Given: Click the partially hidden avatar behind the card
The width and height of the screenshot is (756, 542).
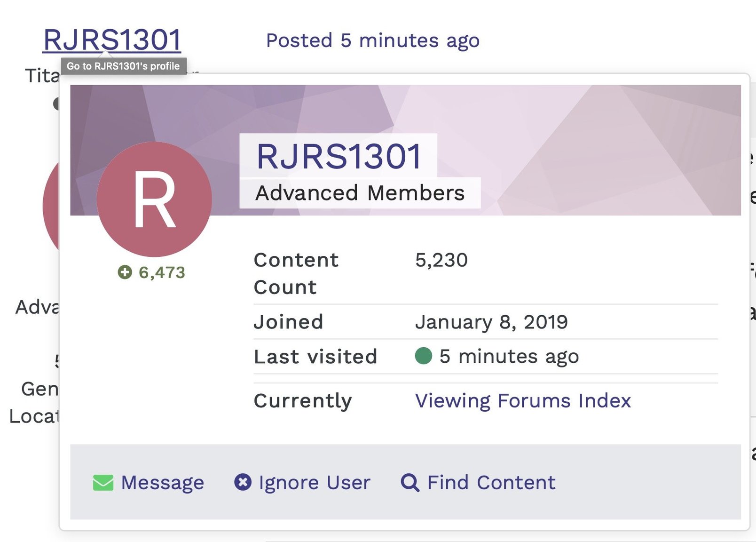Looking at the screenshot, I should point(51,207).
